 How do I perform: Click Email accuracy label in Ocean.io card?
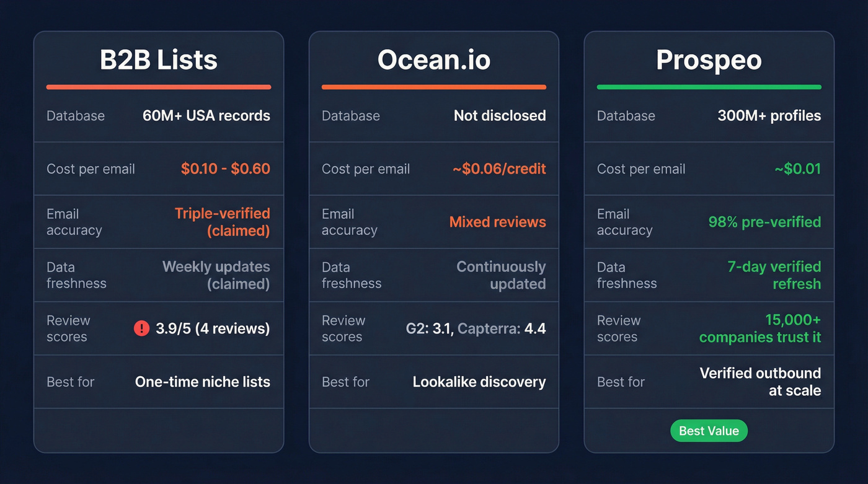tap(349, 222)
